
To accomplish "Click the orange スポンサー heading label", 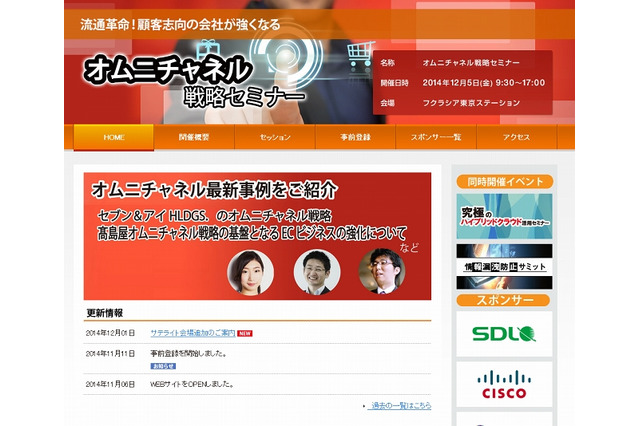I will (503, 300).
